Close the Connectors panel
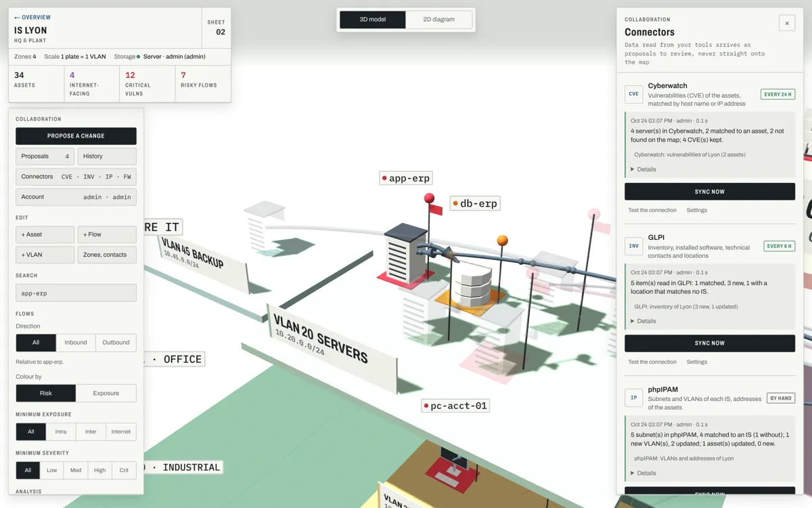 [x=787, y=23]
